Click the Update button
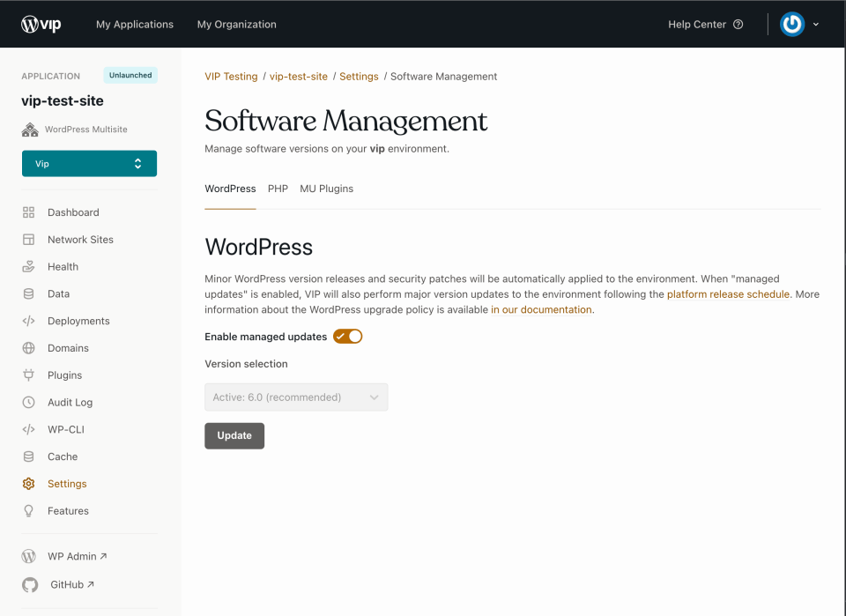 pyautogui.click(x=234, y=436)
